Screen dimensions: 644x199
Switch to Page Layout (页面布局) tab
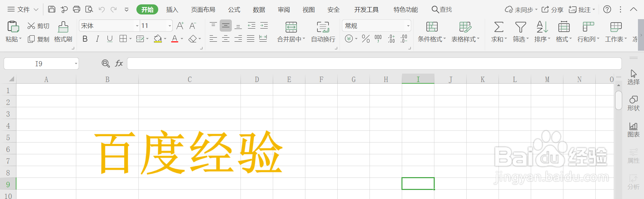(x=203, y=10)
